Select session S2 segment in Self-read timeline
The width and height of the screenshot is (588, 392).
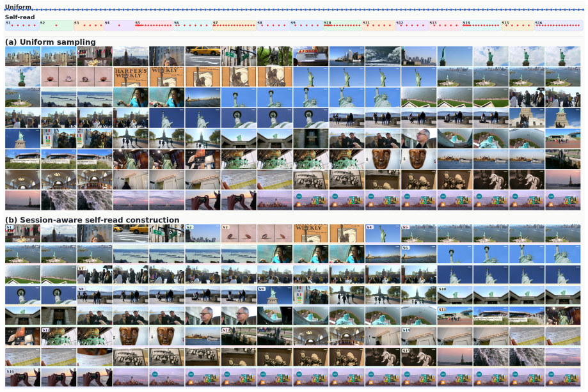pyautogui.click(x=56, y=26)
